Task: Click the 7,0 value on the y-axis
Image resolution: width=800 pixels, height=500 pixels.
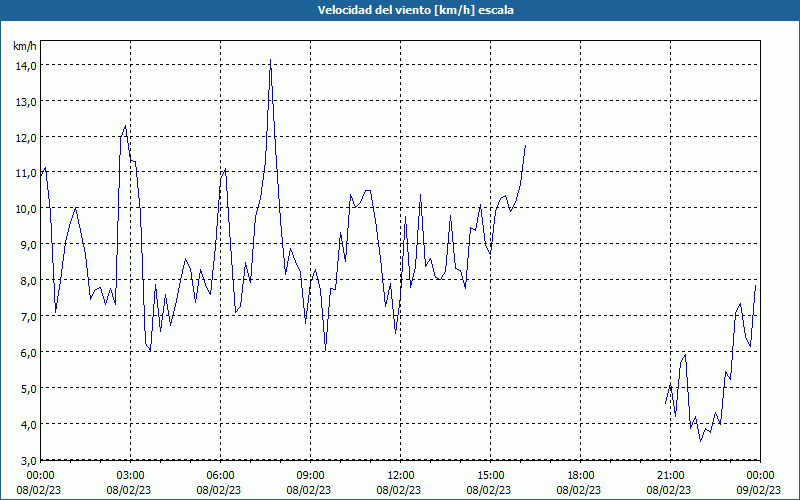Action: (28, 316)
